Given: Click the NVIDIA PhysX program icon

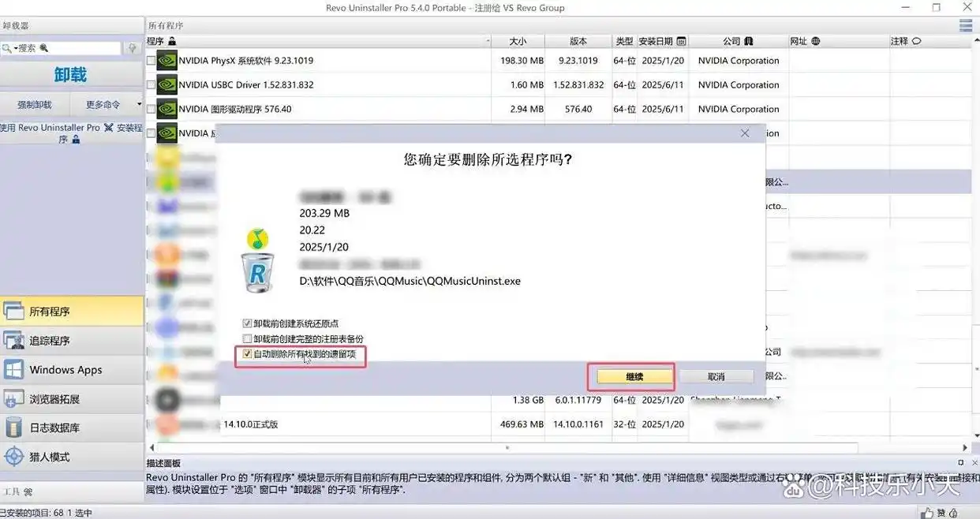Looking at the screenshot, I should (x=166, y=61).
